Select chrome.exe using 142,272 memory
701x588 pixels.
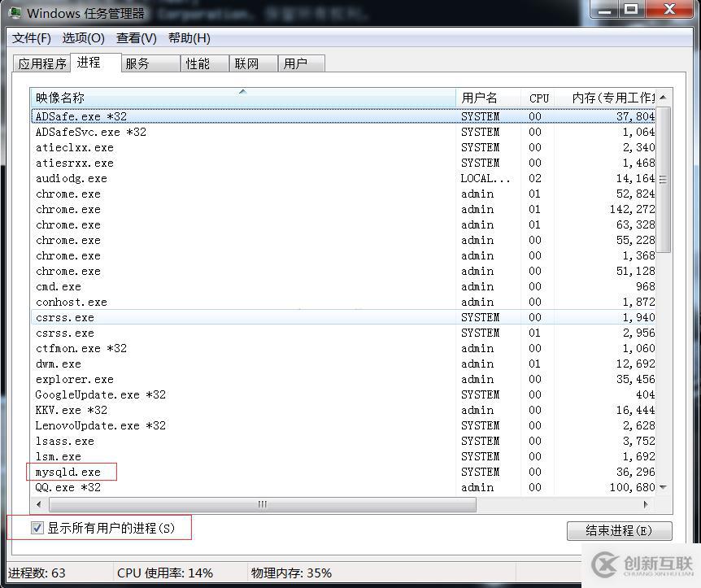pyautogui.click(x=343, y=209)
